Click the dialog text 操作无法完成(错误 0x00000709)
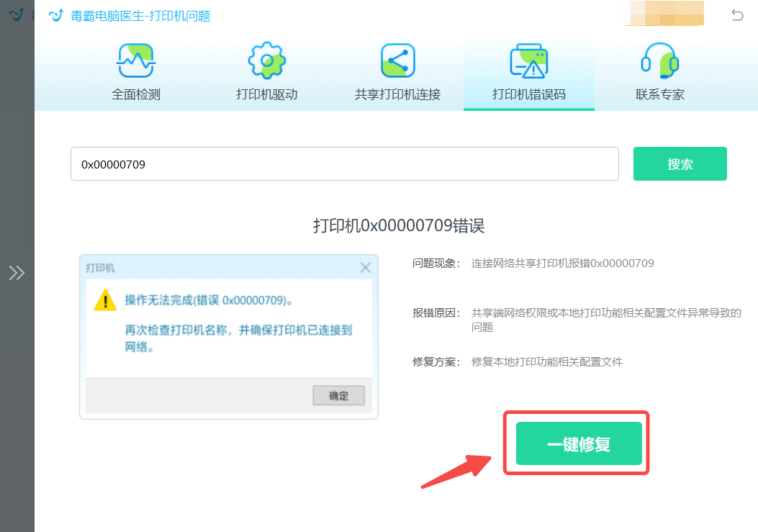Screen dimensions: 758x532 (x=209, y=300)
